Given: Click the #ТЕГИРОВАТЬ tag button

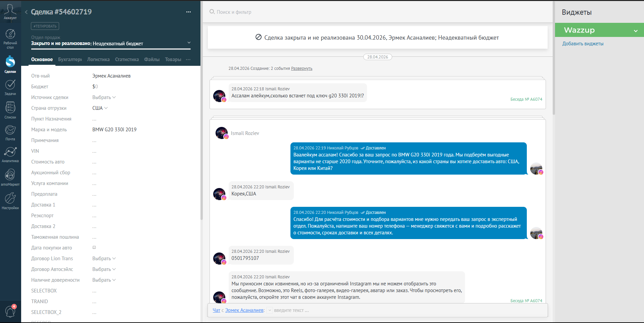Looking at the screenshot, I should tap(45, 26).
